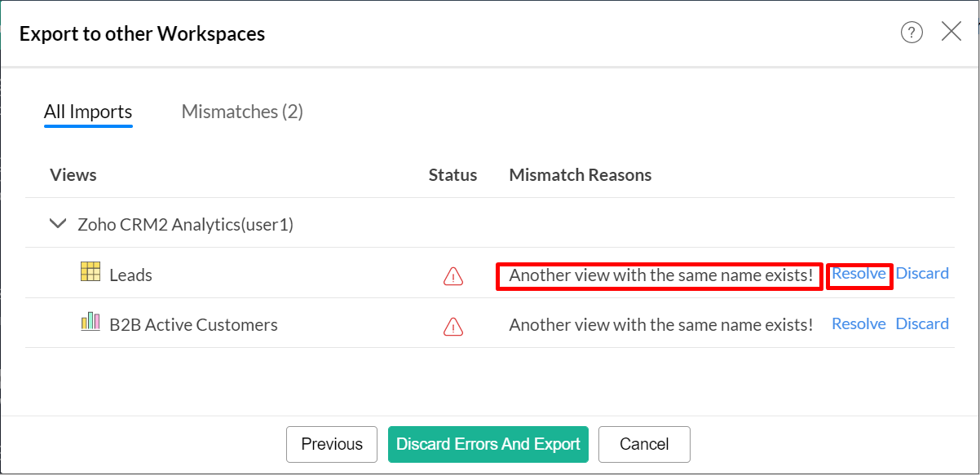Click the Leads mismatch reason text
Image resolution: width=980 pixels, height=475 pixels.
(x=660, y=275)
